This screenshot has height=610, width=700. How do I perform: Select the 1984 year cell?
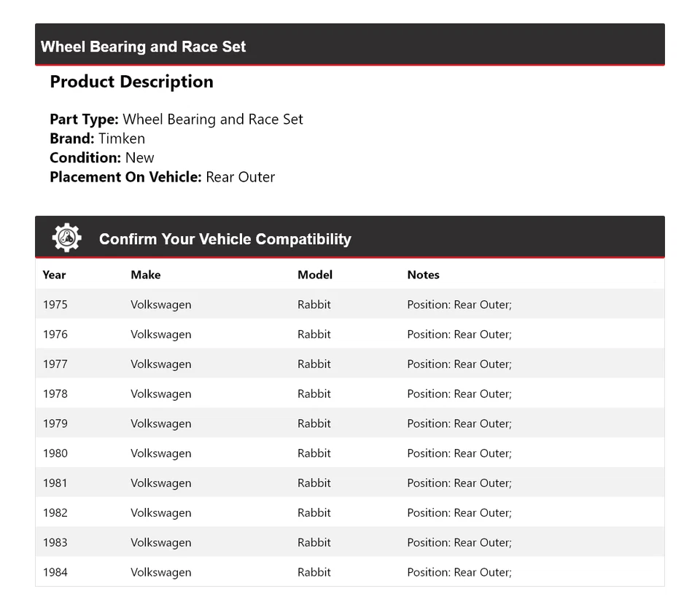(x=55, y=572)
